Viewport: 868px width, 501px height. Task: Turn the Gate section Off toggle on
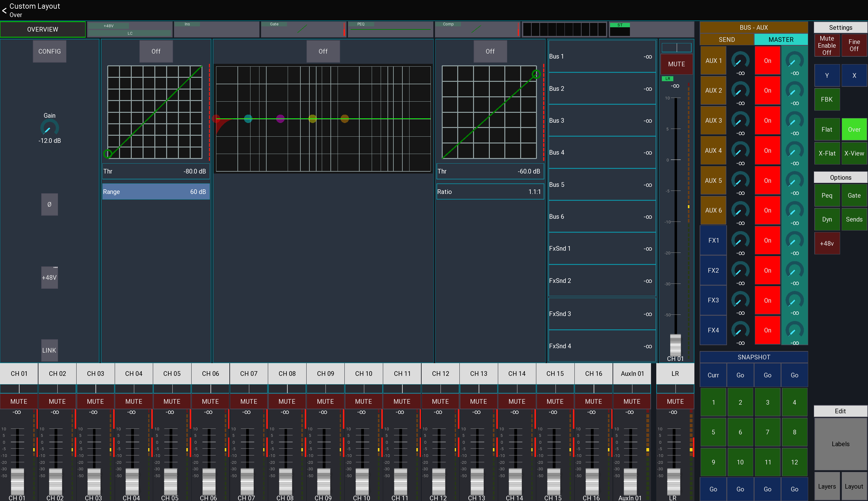tap(156, 51)
